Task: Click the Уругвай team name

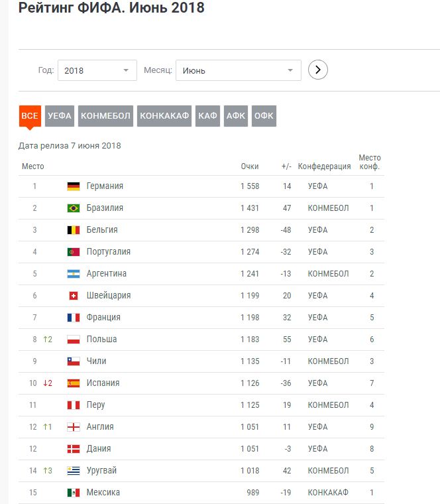Action: (103, 471)
